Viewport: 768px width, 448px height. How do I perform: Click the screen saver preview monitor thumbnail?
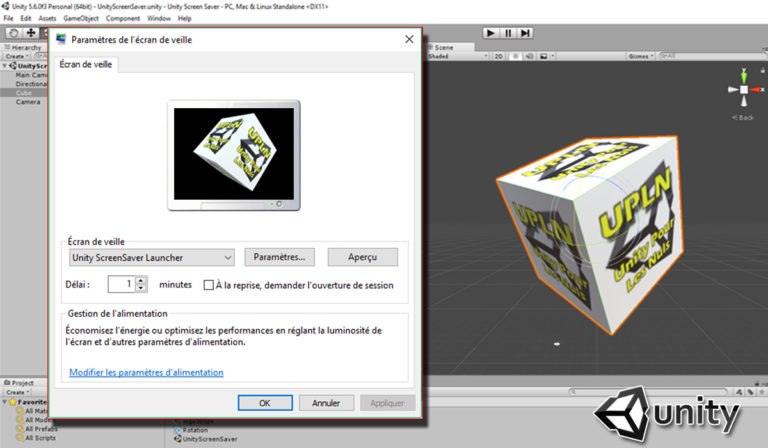click(234, 155)
